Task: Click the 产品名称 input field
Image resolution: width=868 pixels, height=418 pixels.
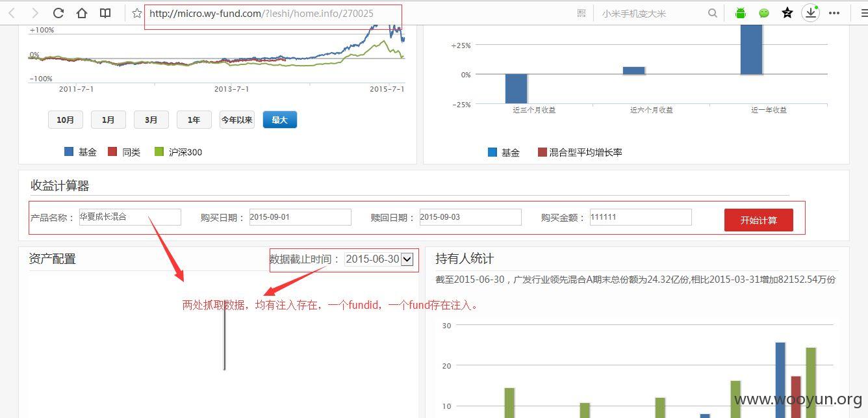Action: pyautogui.click(x=130, y=217)
